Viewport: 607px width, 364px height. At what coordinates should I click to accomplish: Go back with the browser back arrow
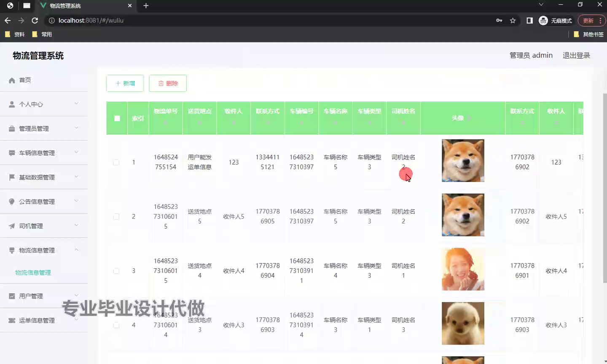pyautogui.click(x=8, y=20)
